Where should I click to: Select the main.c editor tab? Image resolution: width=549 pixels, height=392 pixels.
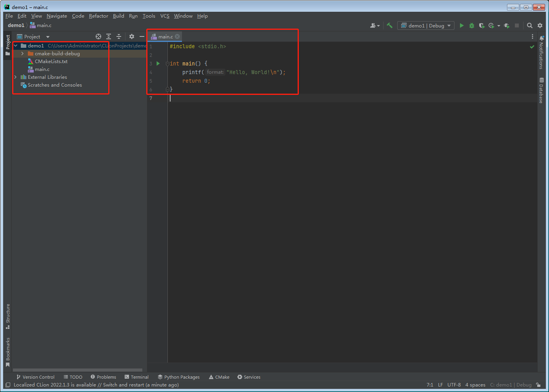[x=165, y=36]
